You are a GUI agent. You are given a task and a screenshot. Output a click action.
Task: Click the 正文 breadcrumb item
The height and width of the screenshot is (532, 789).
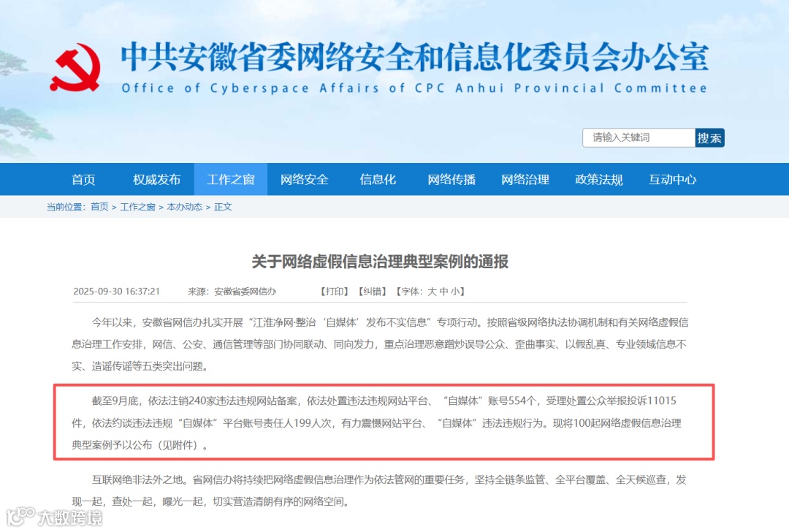(x=223, y=207)
